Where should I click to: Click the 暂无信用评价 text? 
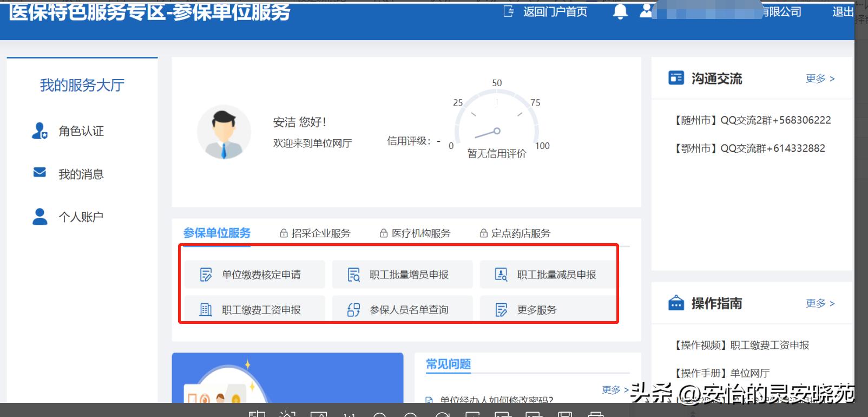(x=497, y=154)
